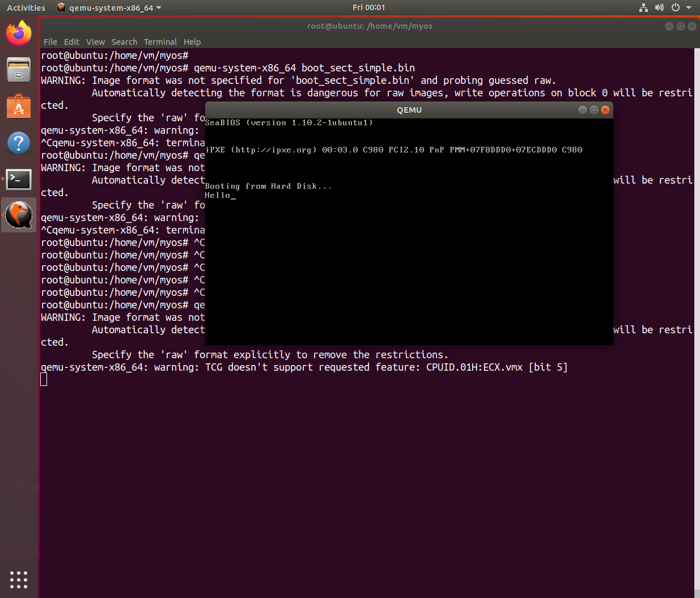
Task: Open the Activities overview
Action: [26, 8]
